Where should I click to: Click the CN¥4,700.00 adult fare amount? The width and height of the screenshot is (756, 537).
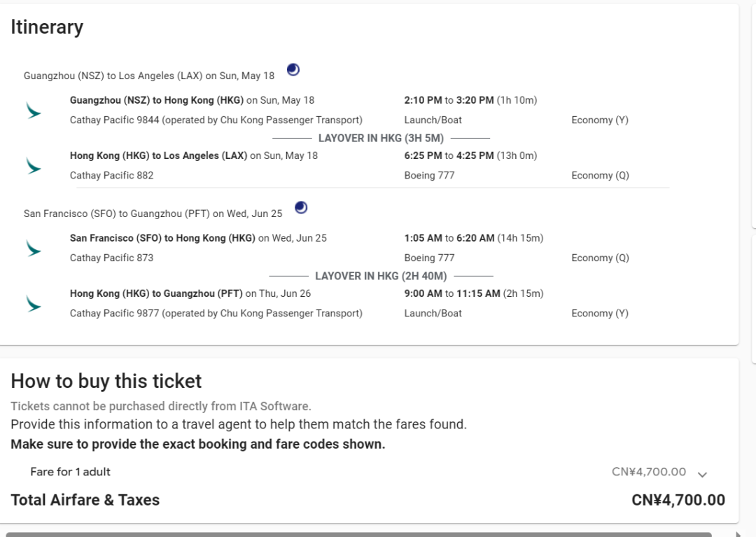(648, 472)
